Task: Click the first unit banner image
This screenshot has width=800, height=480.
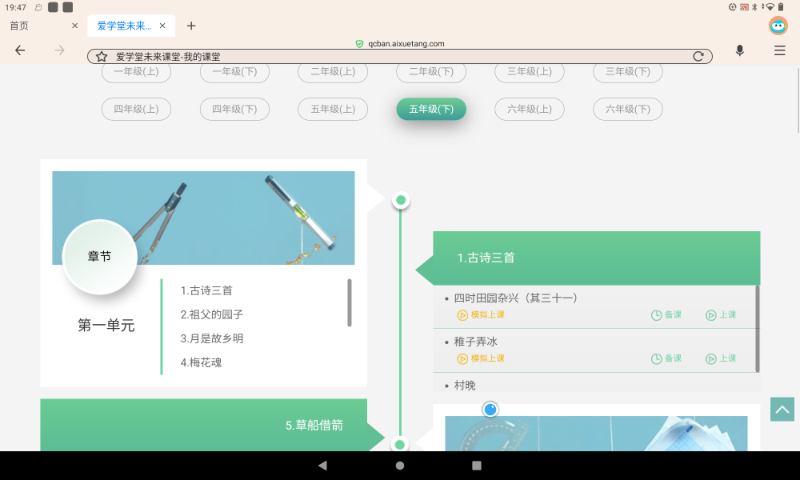Action: (x=204, y=218)
